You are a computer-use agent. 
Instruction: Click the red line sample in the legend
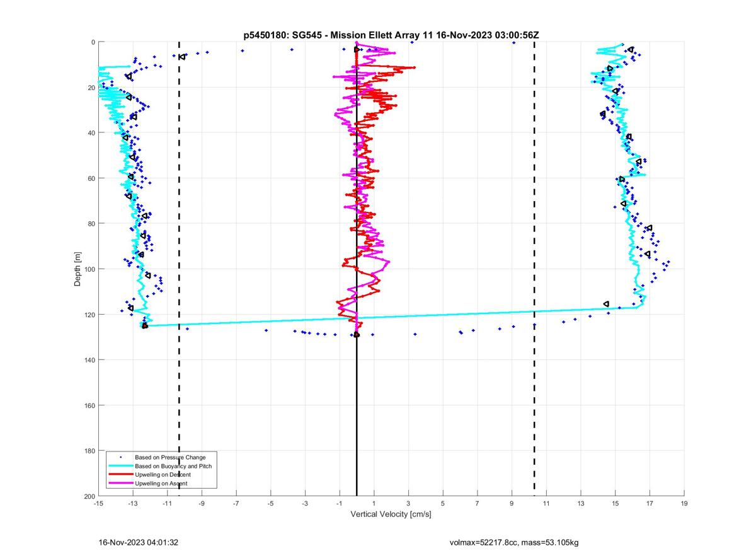[120, 475]
